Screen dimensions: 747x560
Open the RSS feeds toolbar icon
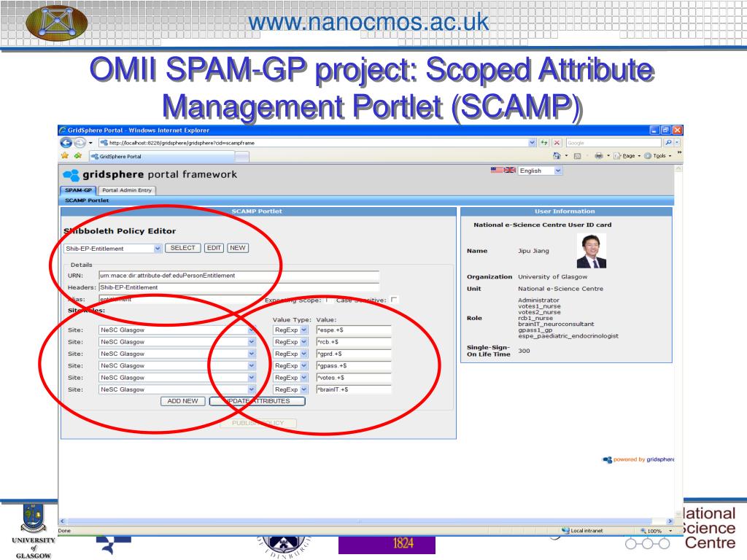pos(578,156)
